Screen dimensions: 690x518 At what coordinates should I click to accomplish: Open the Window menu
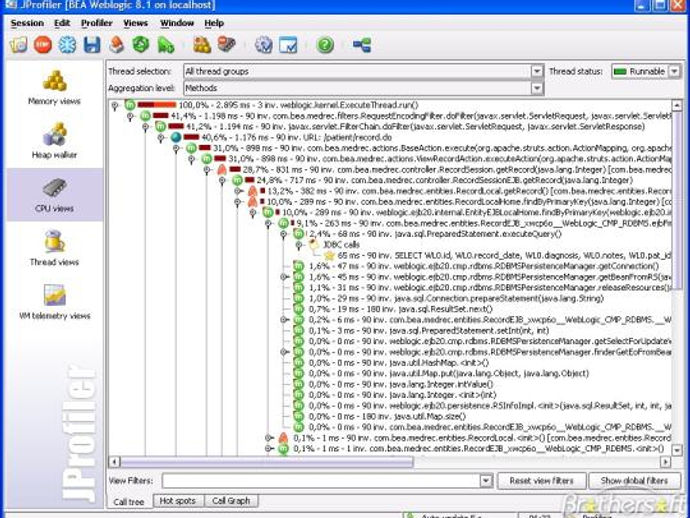point(176,23)
